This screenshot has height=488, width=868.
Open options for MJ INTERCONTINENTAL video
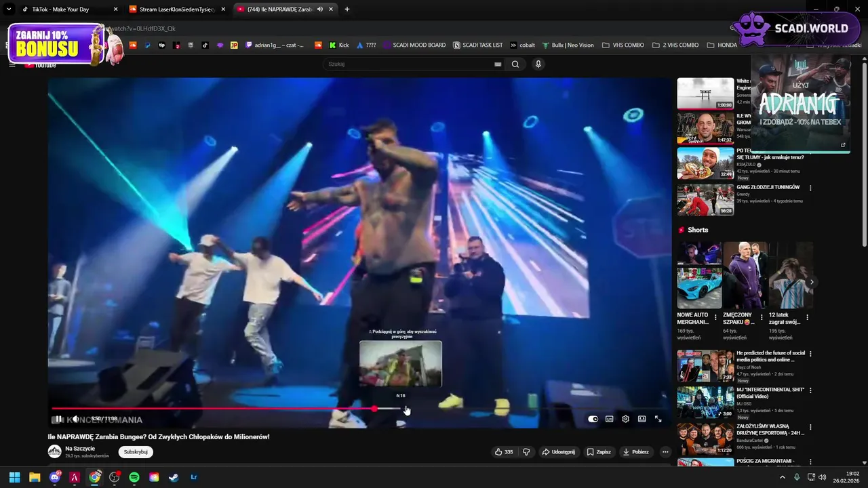click(x=810, y=390)
